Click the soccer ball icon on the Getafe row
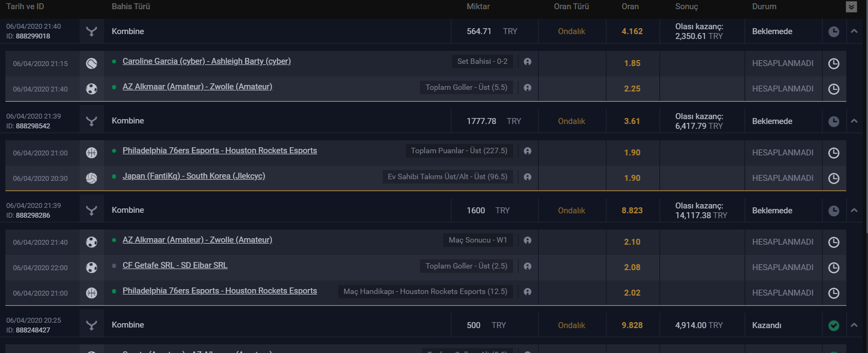This screenshot has height=353, width=868. pos(92,267)
